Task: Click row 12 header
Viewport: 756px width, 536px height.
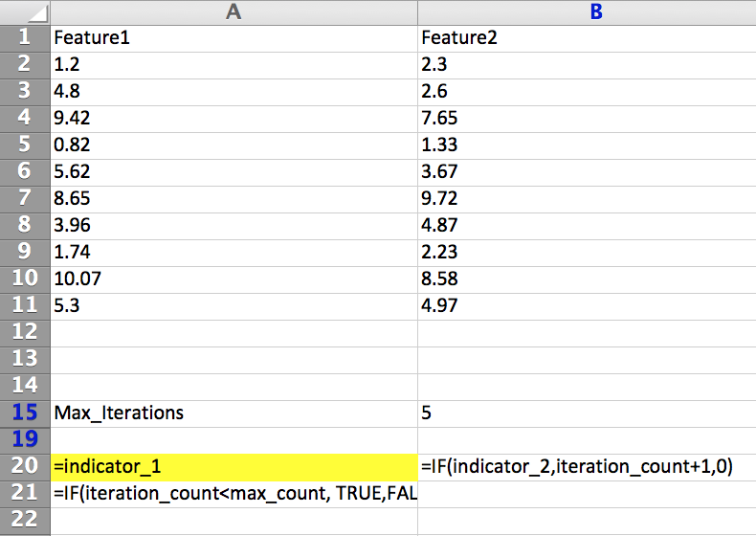Action: [24, 332]
